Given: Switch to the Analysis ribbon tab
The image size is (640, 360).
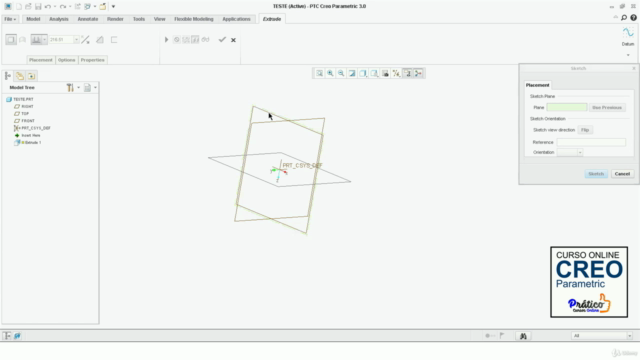Looking at the screenshot, I should pyautogui.click(x=59, y=19).
